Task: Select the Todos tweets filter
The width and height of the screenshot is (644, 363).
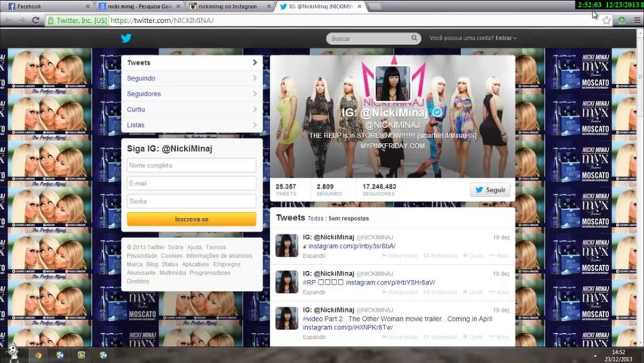Action: 315,218
